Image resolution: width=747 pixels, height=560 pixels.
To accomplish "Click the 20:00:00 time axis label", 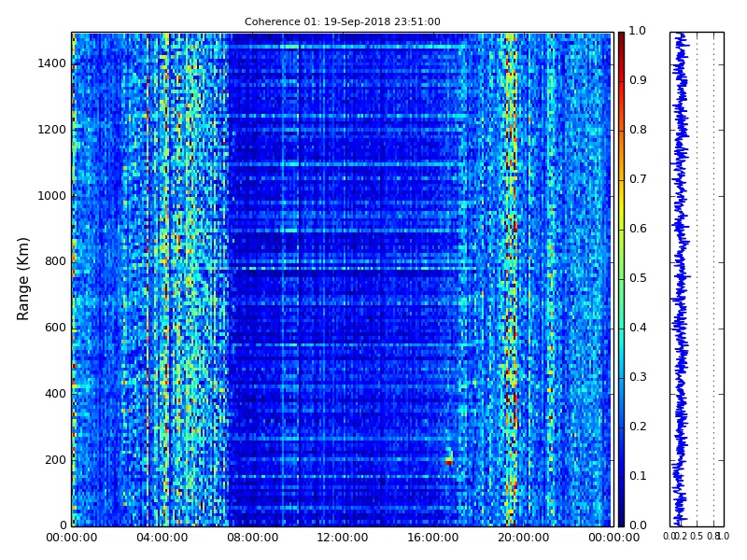I will click(x=524, y=538).
